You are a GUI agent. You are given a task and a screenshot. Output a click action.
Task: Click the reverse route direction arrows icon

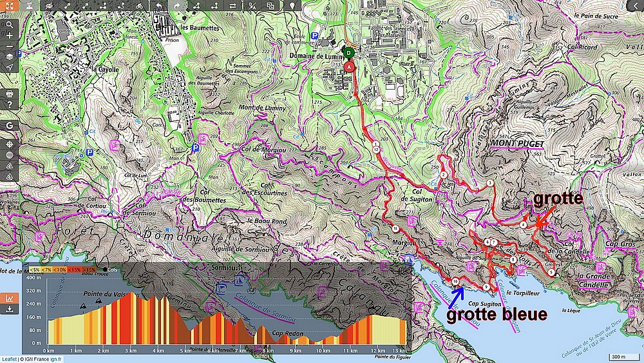pos(232,5)
